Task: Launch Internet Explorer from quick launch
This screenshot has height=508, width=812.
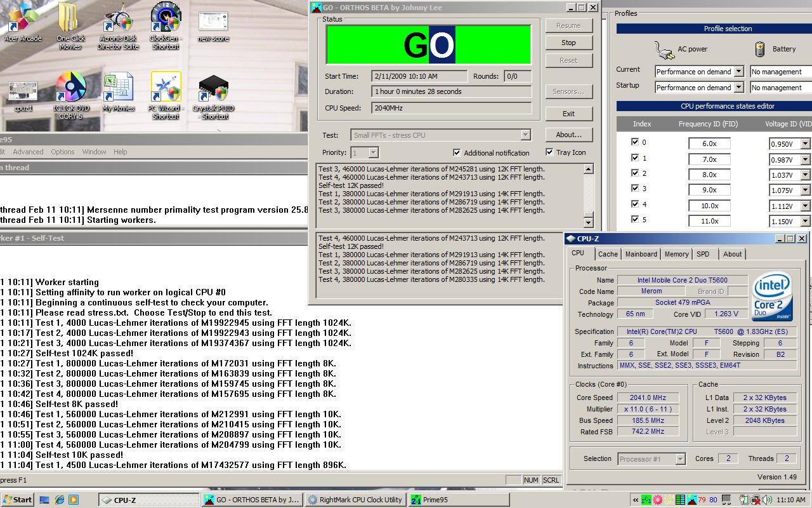Action: [59, 500]
